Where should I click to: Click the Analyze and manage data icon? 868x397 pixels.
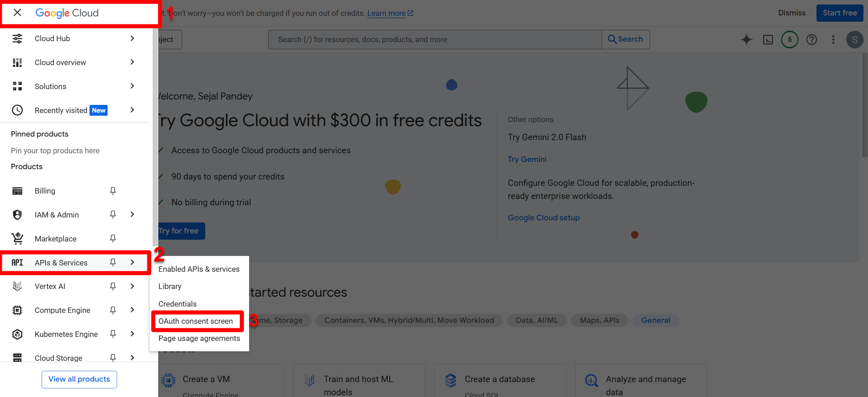coord(591,380)
